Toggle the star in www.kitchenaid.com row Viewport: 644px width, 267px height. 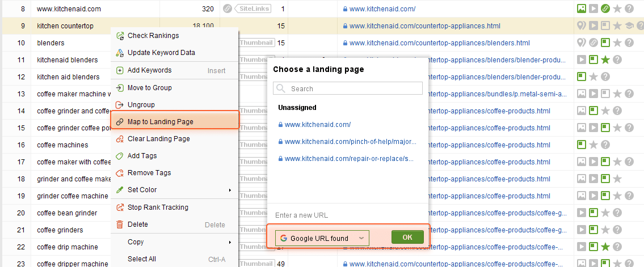coord(617,9)
